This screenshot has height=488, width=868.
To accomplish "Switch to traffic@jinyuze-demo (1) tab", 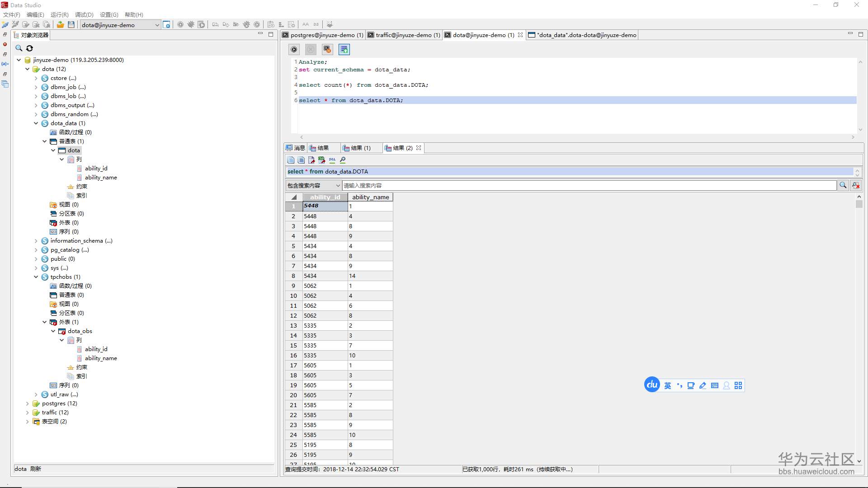I will click(404, 35).
